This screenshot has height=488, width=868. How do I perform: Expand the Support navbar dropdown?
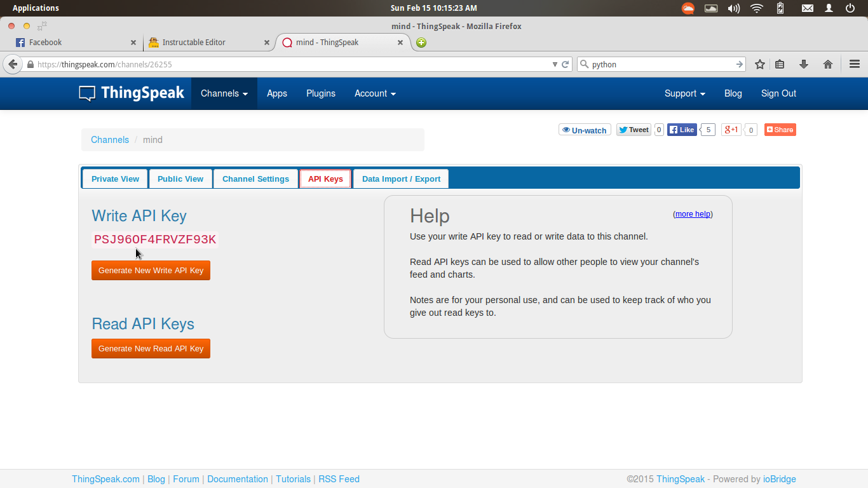(685, 93)
